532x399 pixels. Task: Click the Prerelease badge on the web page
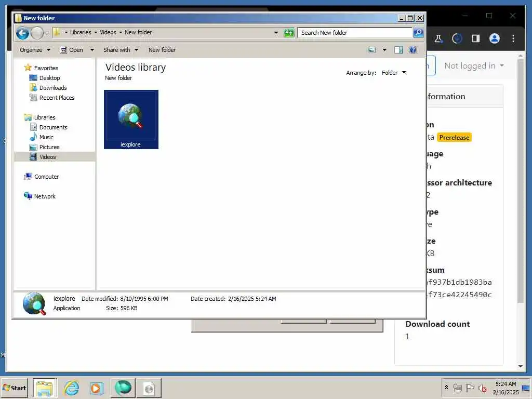tap(454, 137)
